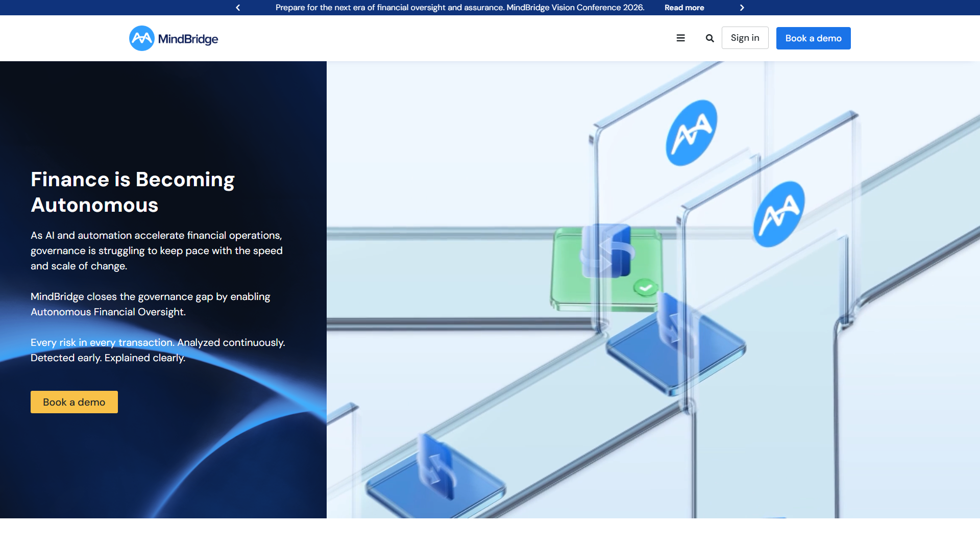Open site search with magnifier icon
The width and height of the screenshot is (980, 551).
coord(709,38)
